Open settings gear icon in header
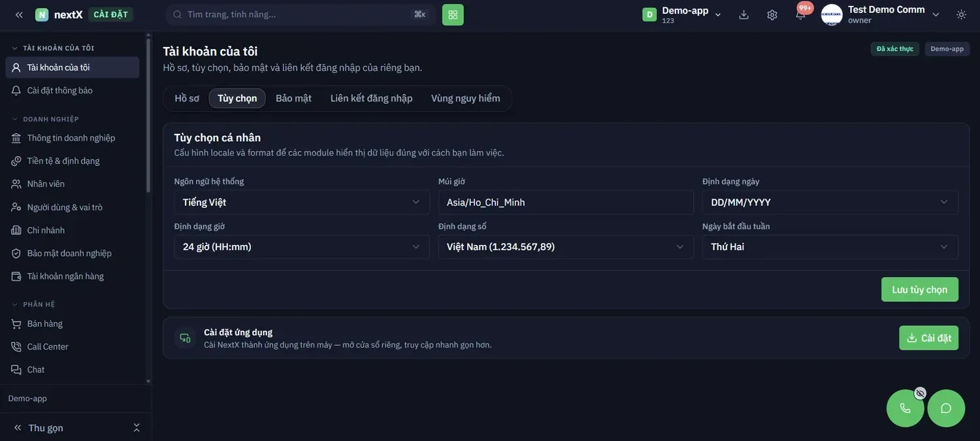Screen dimensions: 980x441 coord(772,14)
